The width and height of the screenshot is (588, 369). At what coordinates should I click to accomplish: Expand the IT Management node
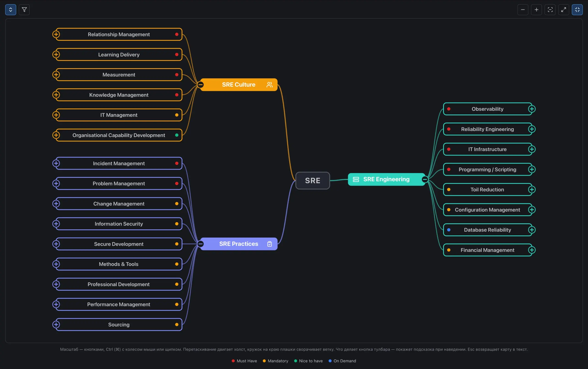coord(56,115)
